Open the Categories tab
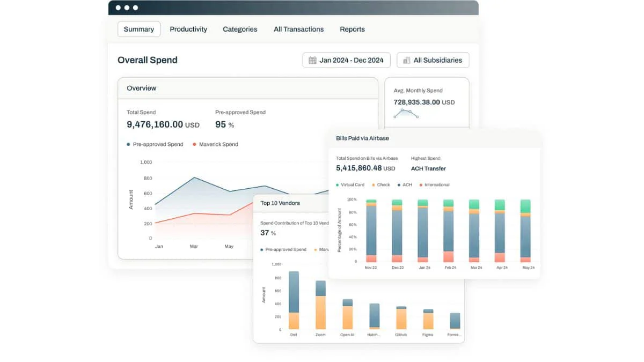This screenshot has height=362, width=644. tap(240, 29)
